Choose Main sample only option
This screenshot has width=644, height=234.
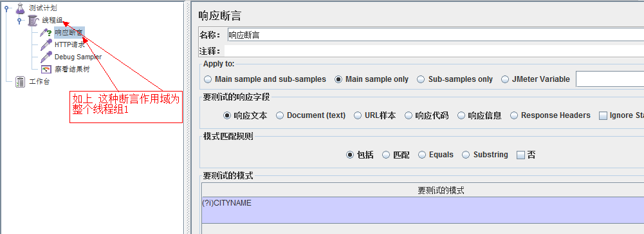pos(372,79)
